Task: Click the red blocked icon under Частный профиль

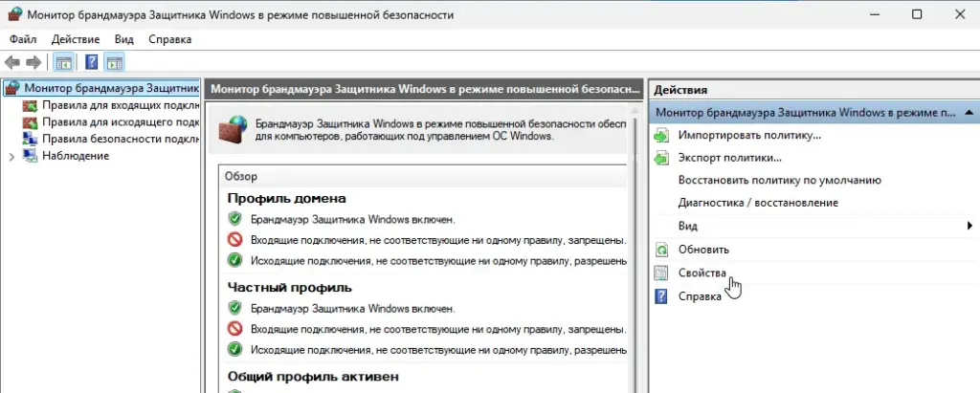Action: coord(234,329)
